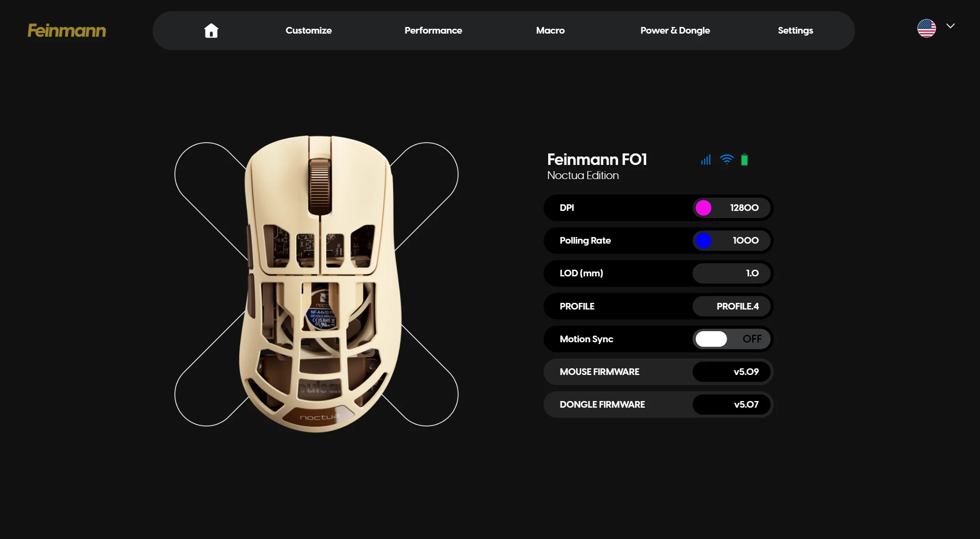Click the DONGLE FIRMWARE label

coord(602,405)
